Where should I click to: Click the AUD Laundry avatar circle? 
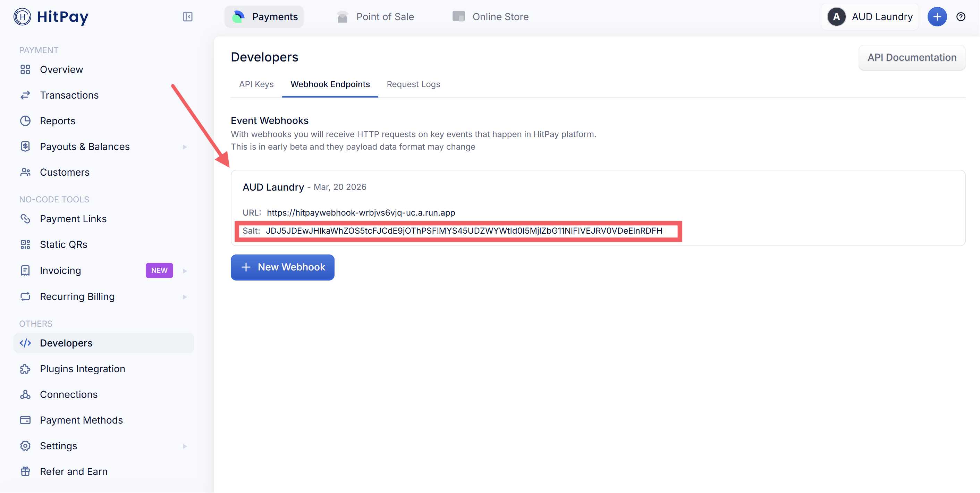tap(837, 17)
